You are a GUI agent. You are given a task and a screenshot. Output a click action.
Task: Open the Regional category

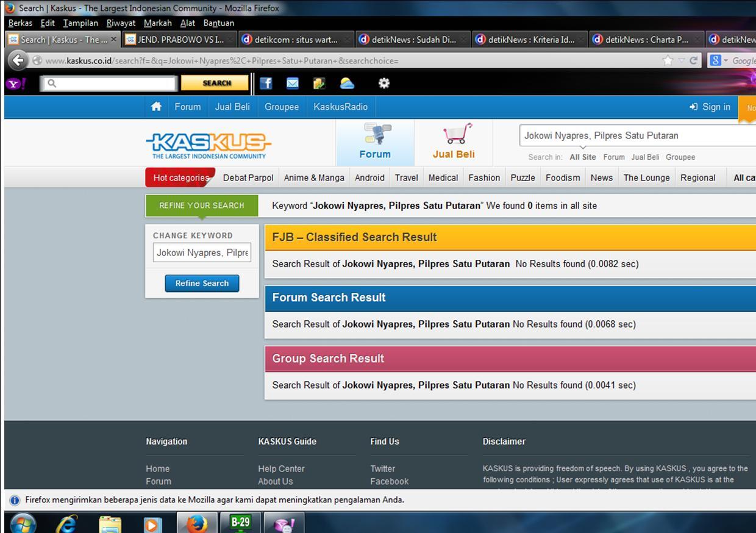[697, 177]
